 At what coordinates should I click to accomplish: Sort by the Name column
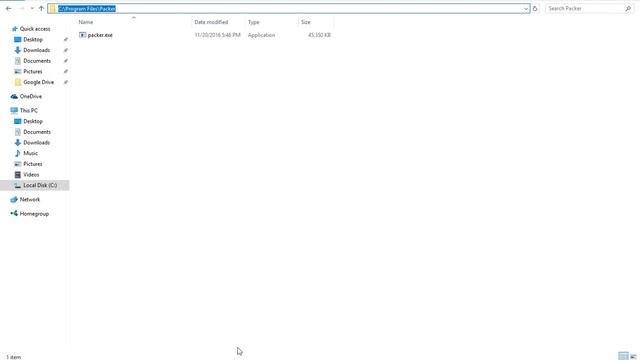86,22
